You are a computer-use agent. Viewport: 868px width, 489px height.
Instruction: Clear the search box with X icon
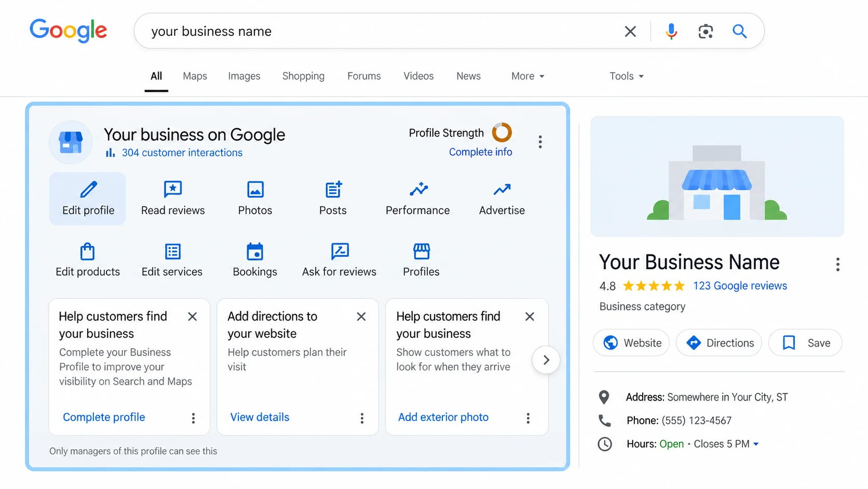pyautogui.click(x=630, y=31)
